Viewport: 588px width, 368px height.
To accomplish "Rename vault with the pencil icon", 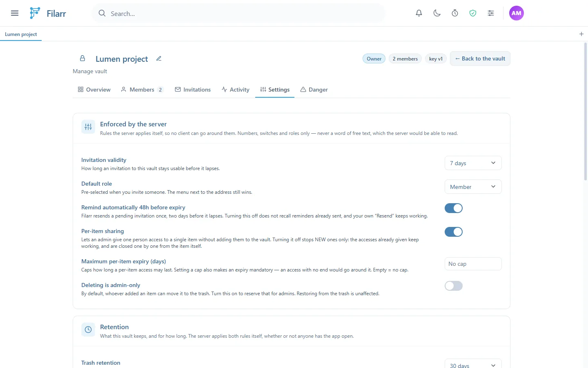I will pyautogui.click(x=159, y=58).
